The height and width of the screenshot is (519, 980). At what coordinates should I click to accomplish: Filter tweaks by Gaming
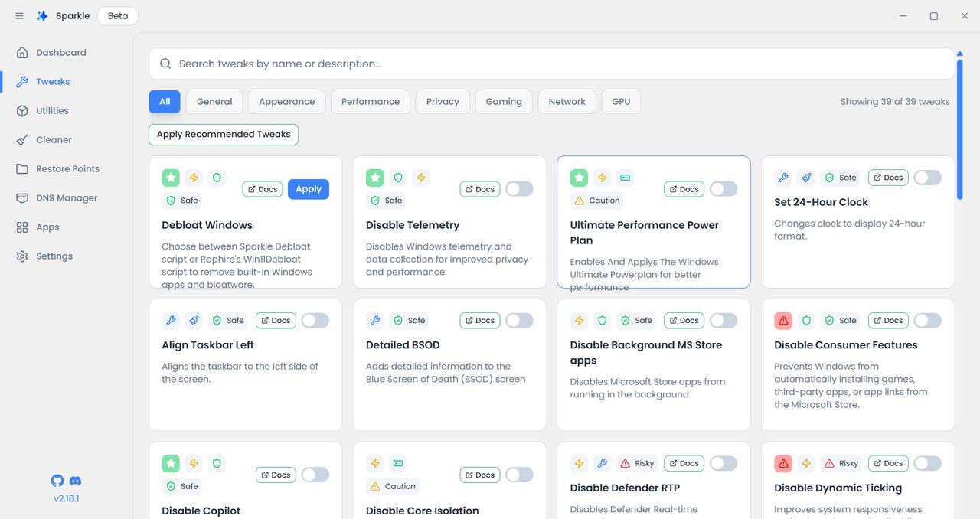(504, 102)
